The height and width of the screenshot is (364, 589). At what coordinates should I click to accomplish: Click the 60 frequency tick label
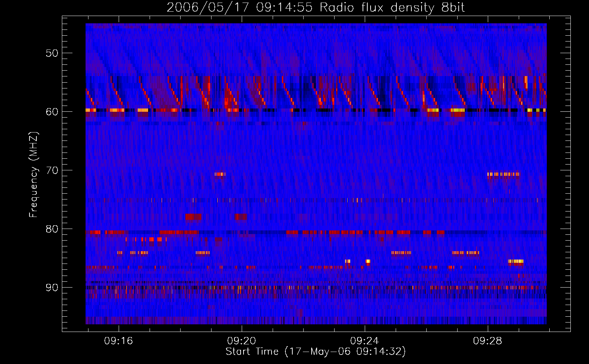tap(52, 112)
